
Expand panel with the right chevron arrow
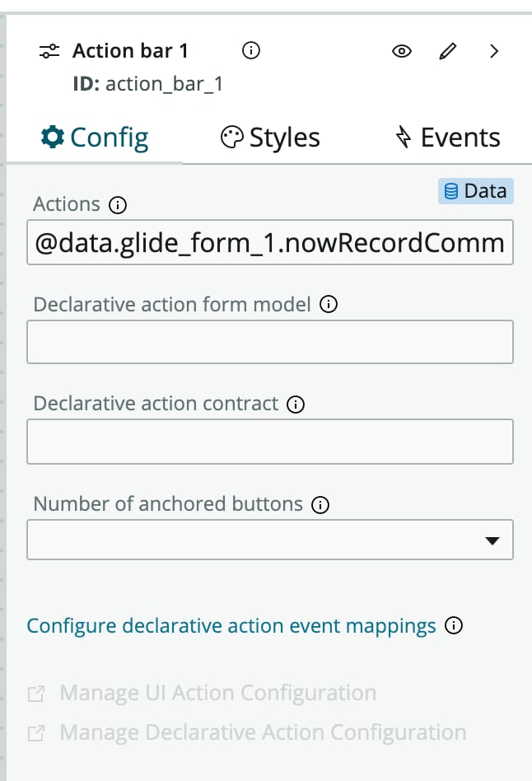pyautogui.click(x=493, y=51)
